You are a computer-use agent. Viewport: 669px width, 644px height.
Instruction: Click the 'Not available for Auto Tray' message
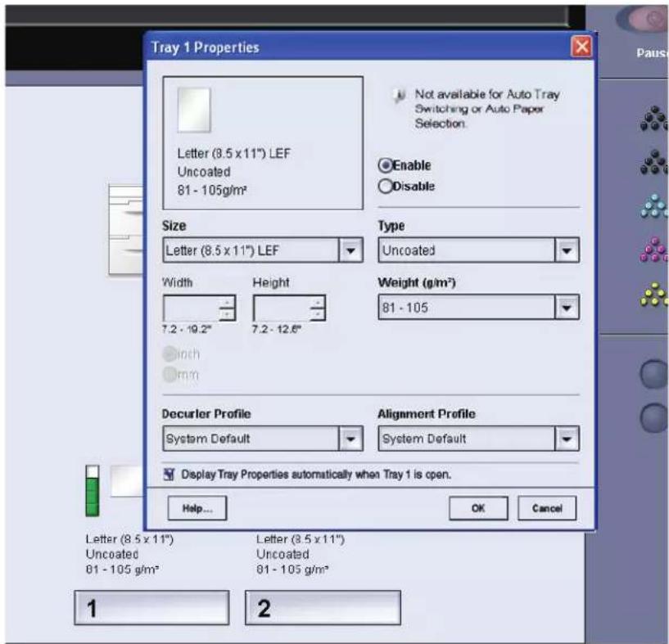pos(487,109)
